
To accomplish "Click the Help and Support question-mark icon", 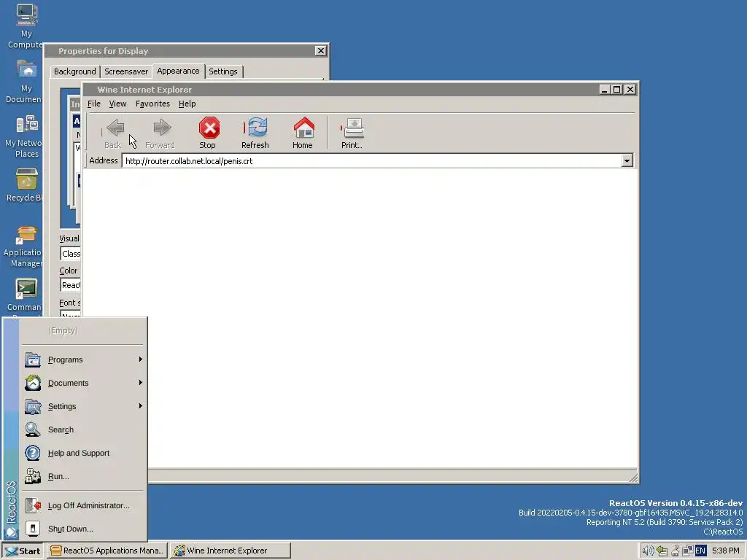I will [33, 453].
